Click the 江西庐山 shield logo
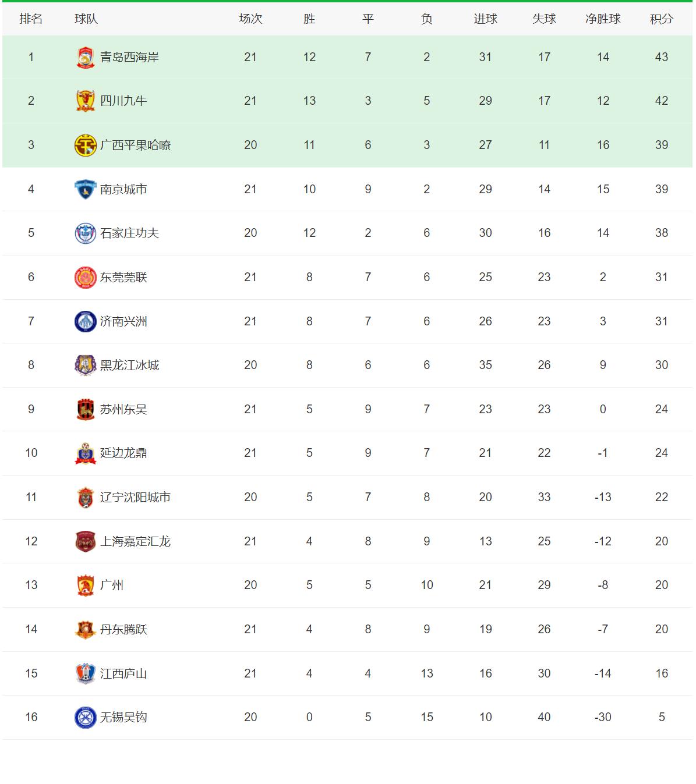696x784 pixels. [x=86, y=673]
